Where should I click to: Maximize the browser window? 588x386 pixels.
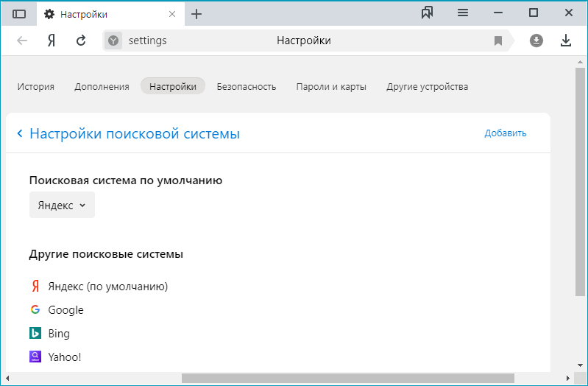534,13
